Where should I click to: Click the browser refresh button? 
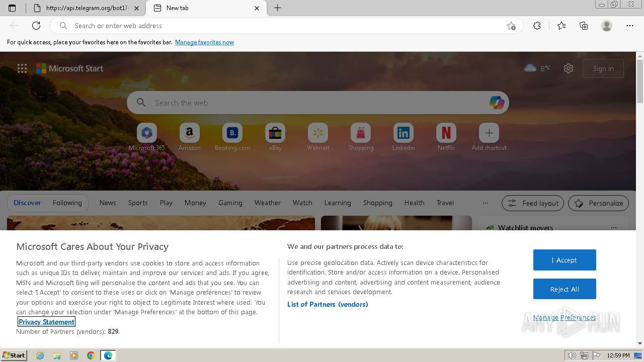tap(36, 26)
